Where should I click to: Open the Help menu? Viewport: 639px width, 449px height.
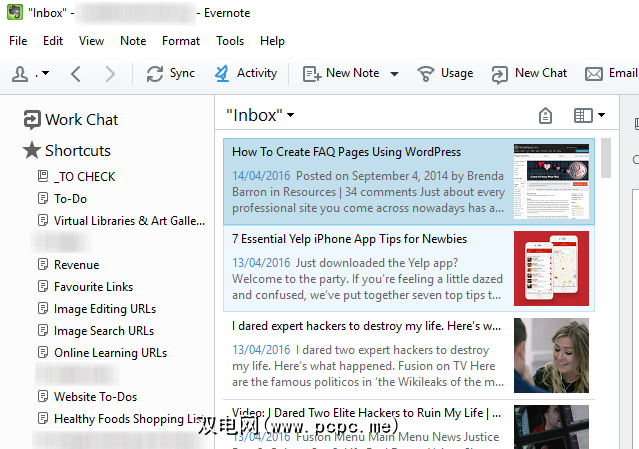(272, 41)
